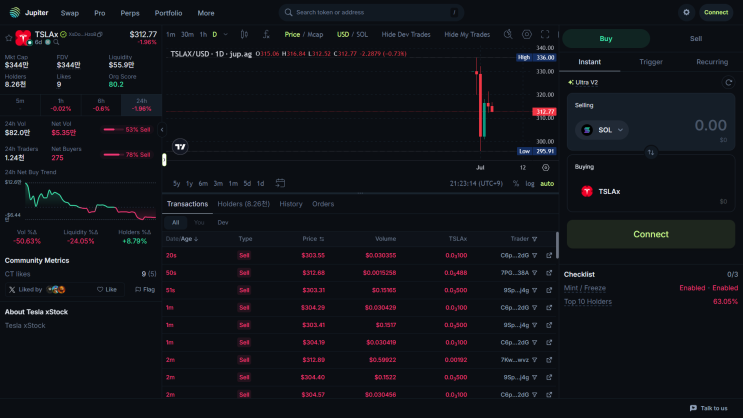
Task: Copy the TSLAx token address
Action: pyautogui.click(x=100, y=35)
